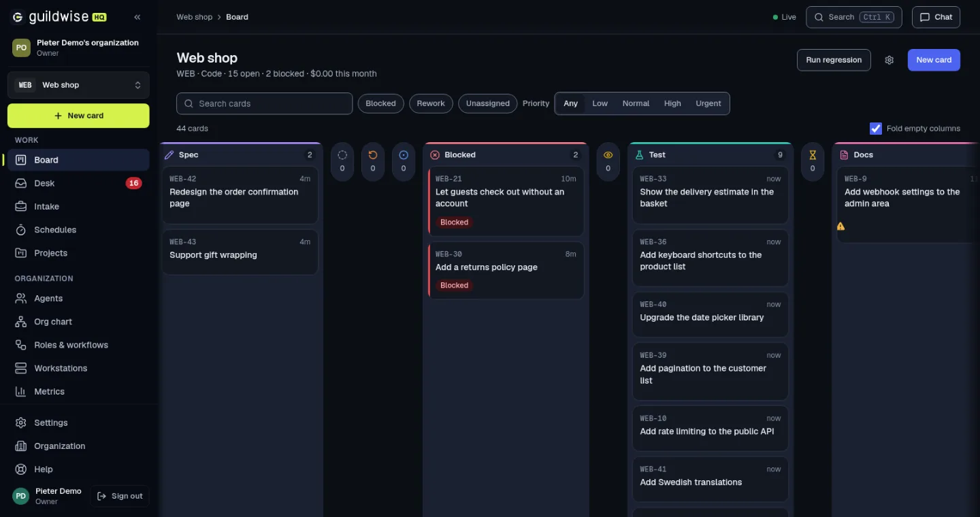Expand the folded orange rework-arrow column
The image size is (980, 517).
(373, 161)
